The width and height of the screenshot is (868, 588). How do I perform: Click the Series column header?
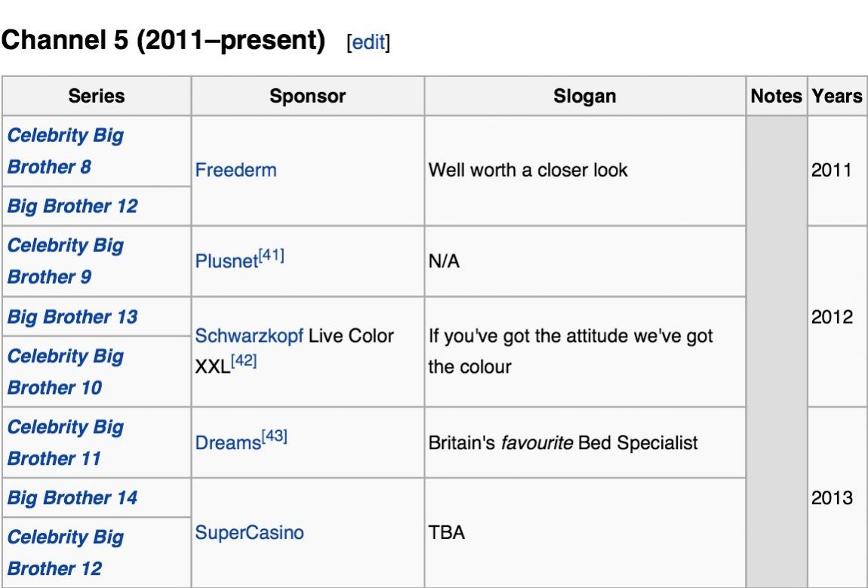pos(97,96)
